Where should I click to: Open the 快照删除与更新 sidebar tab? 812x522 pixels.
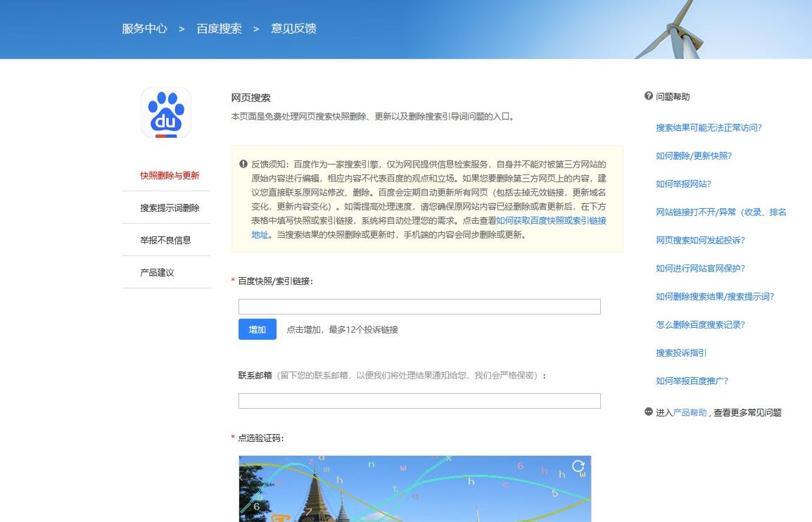[x=170, y=175]
